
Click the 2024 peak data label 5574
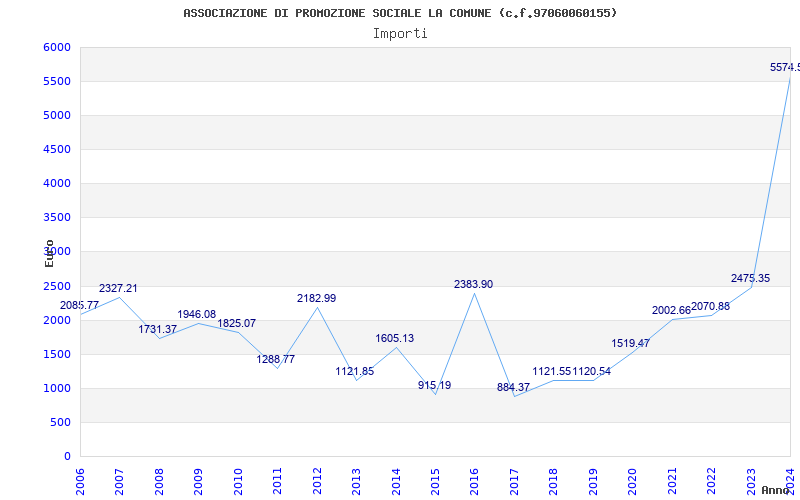(x=784, y=67)
